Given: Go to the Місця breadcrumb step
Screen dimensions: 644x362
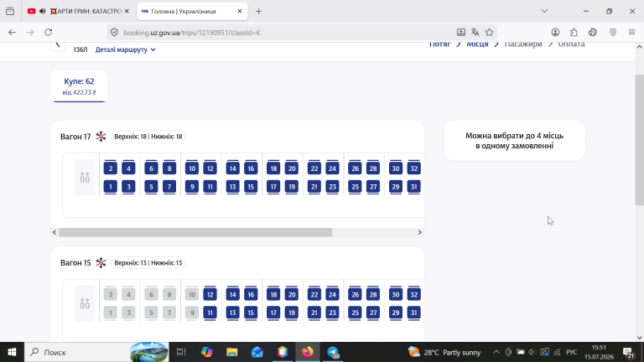Looking at the screenshot, I should [x=477, y=44].
